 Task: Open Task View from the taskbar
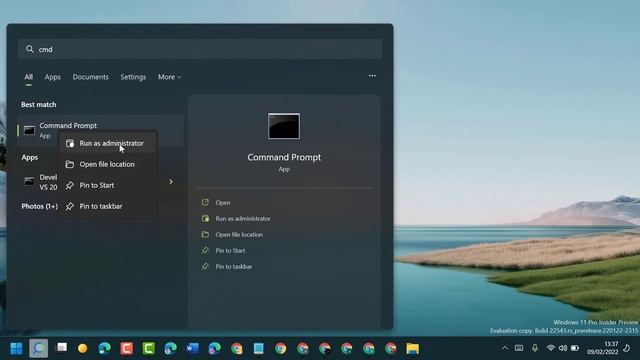pyautogui.click(x=62, y=348)
